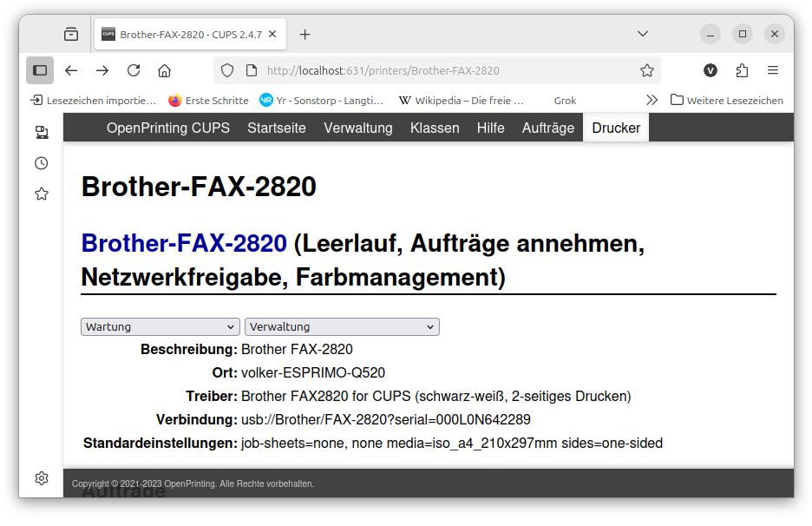Close the Brother-FAX-2820 CUPS tab
This screenshot has width=812, height=526.
click(272, 34)
